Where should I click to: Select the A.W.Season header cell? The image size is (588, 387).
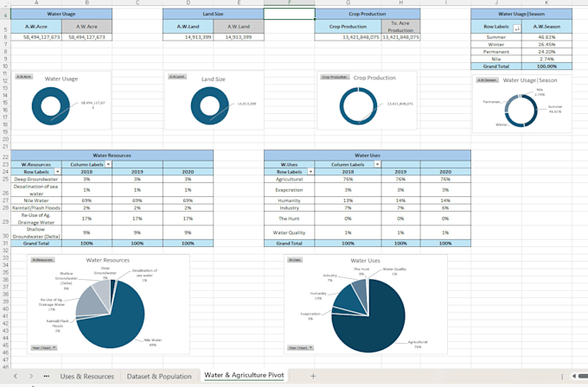click(x=546, y=27)
